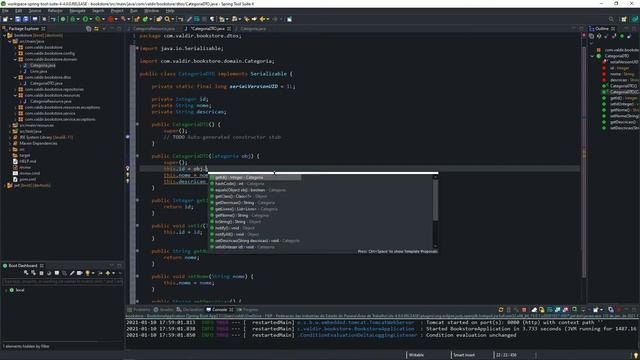The width and height of the screenshot is (640, 360).
Task: Click the lightbulb tip icon in status bar
Action: (635, 355)
